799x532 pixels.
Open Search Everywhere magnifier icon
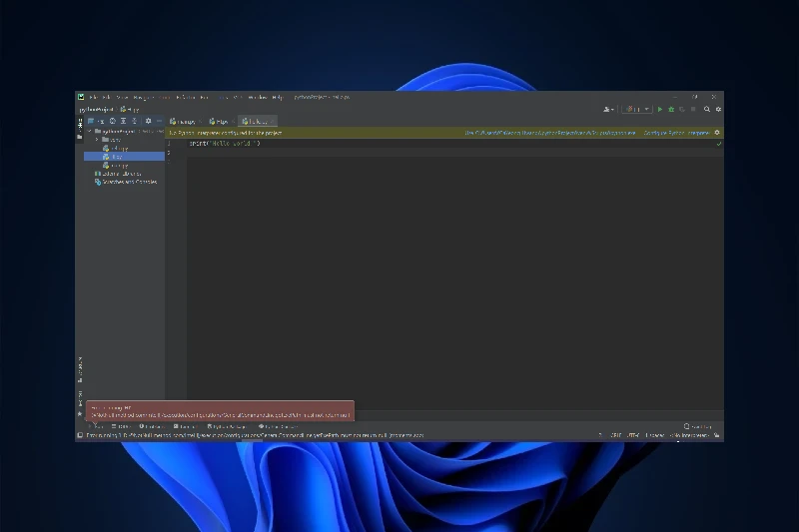(x=707, y=110)
